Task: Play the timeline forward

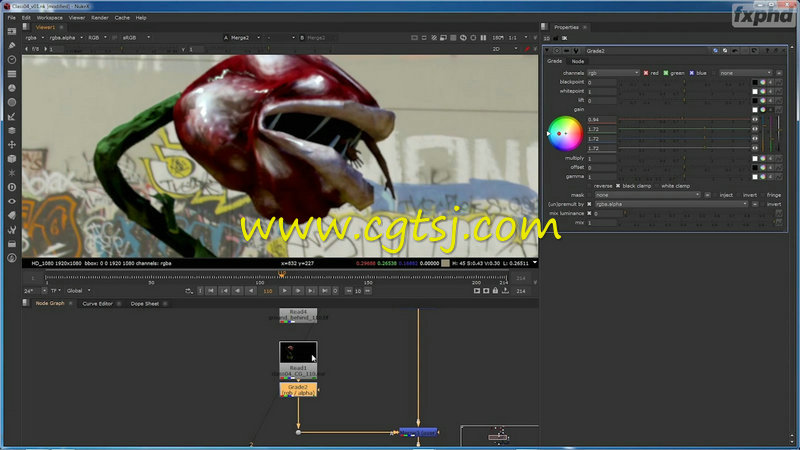Action: 285,291
